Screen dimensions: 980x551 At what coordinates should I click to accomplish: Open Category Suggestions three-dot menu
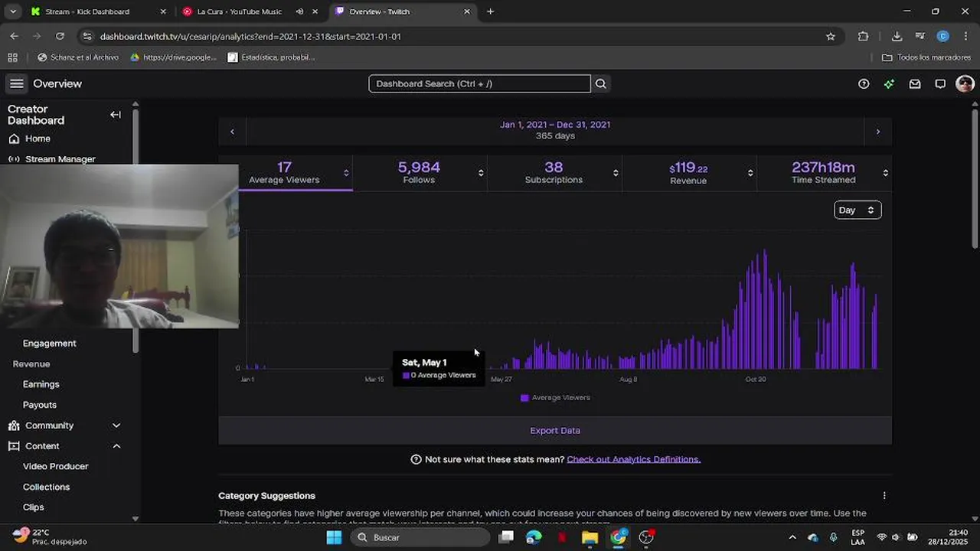point(884,496)
